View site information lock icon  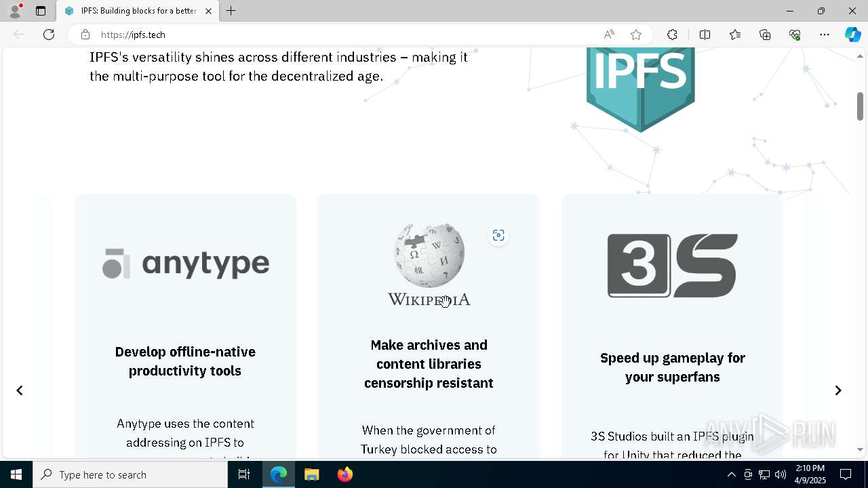point(85,35)
